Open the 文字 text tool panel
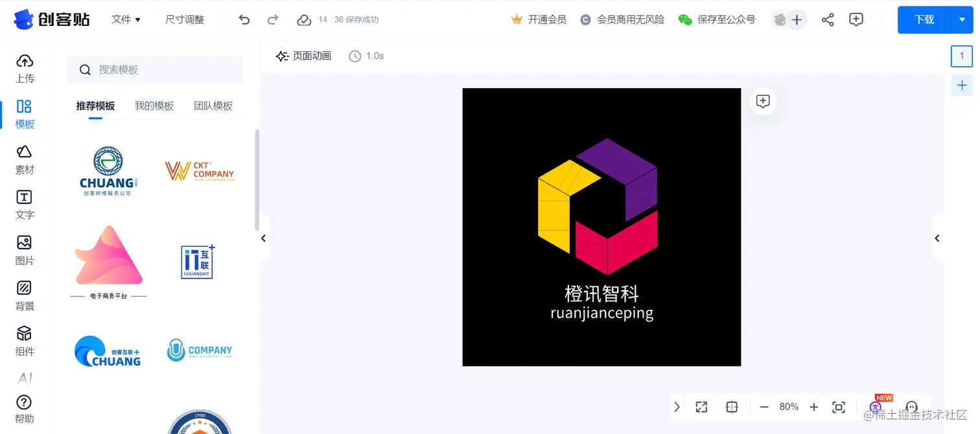The width and height of the screenshot is (980, 434). coord(25,205)
